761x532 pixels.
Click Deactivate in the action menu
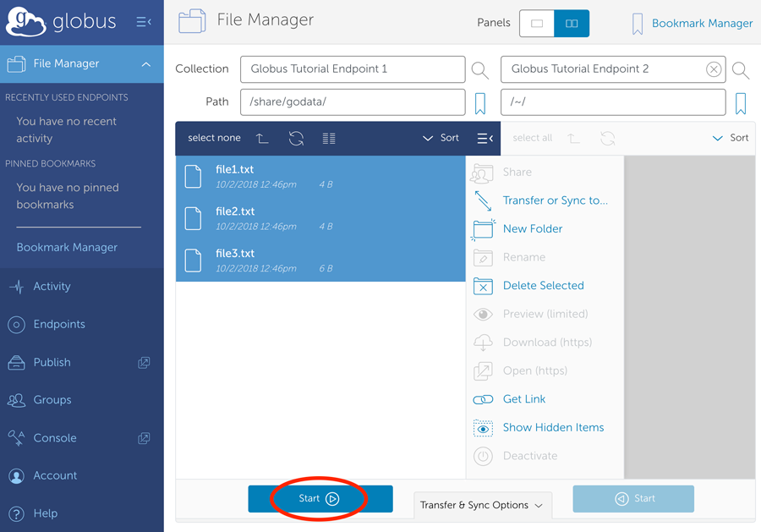(x=530, y=456)
